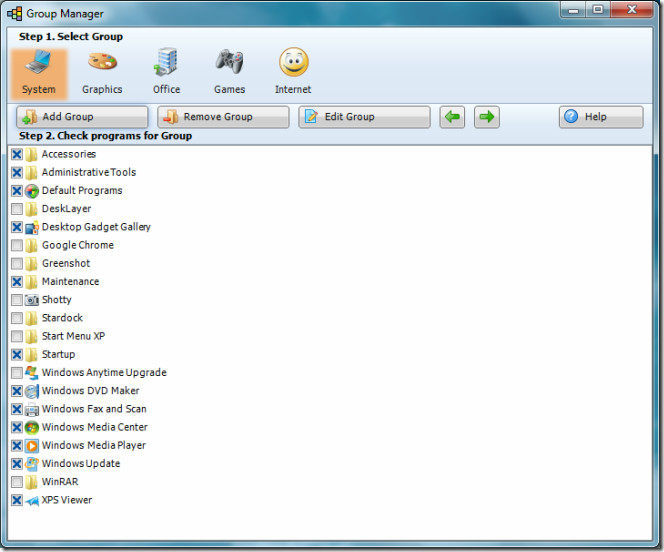Click the Windows Fax and Scan icon
Image resolution: width=664 pixels, height=552 pixels.
pos(31,409)
